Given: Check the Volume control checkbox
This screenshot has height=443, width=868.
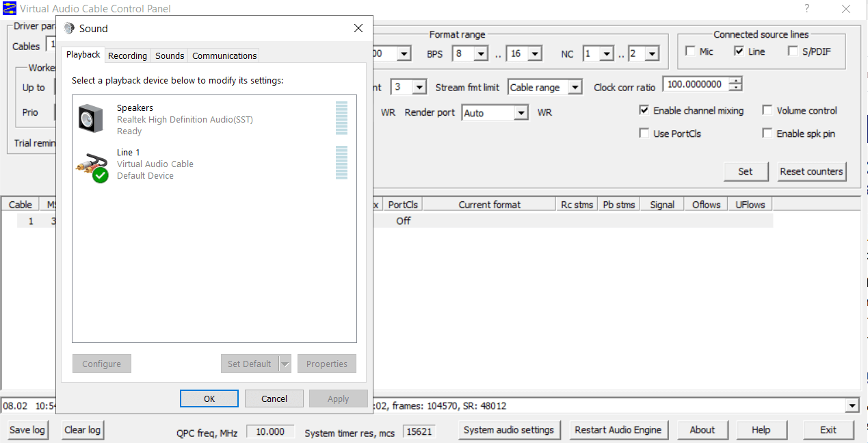Looking at the screenshot, I should coord(767,110).
